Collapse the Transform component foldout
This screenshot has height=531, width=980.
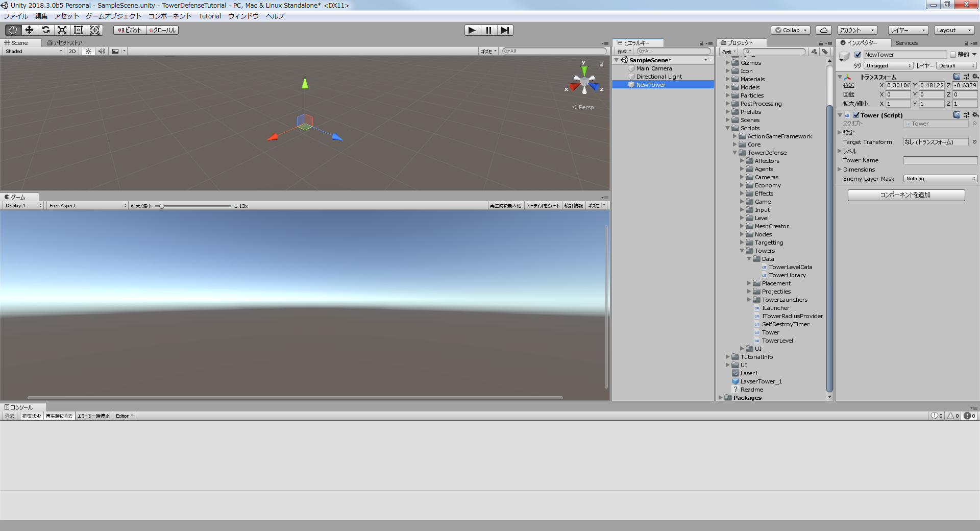click(840, 77)
